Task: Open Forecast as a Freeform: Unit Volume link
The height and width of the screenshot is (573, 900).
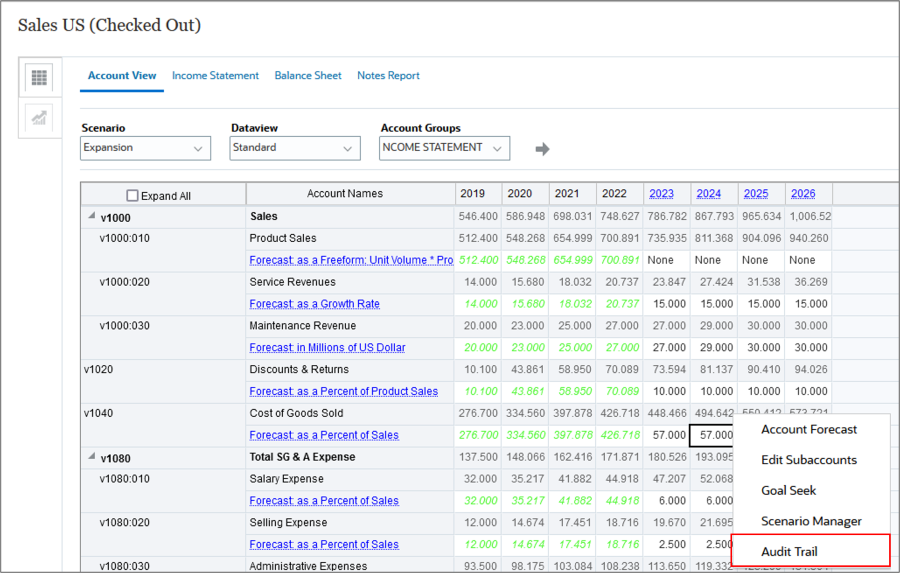Action: tap(351, 260)
